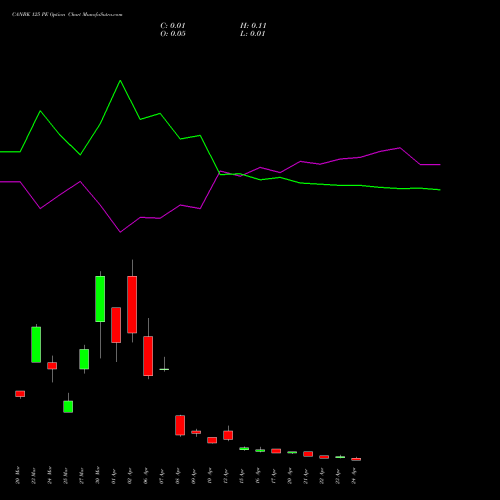The height and width of the screenshot is (500, 500).
Task: Click the '24 Mar' date axis label
Action: [50, 475]
